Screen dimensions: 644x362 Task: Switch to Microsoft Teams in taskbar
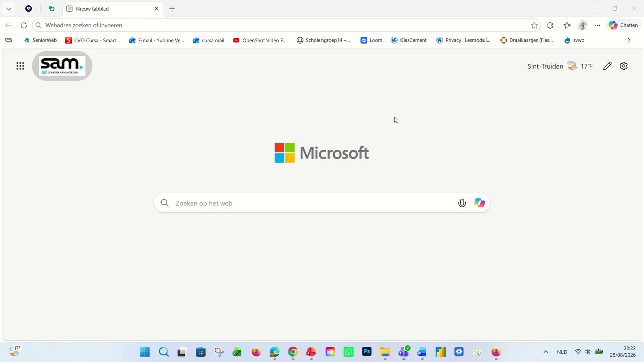point(404,352)
